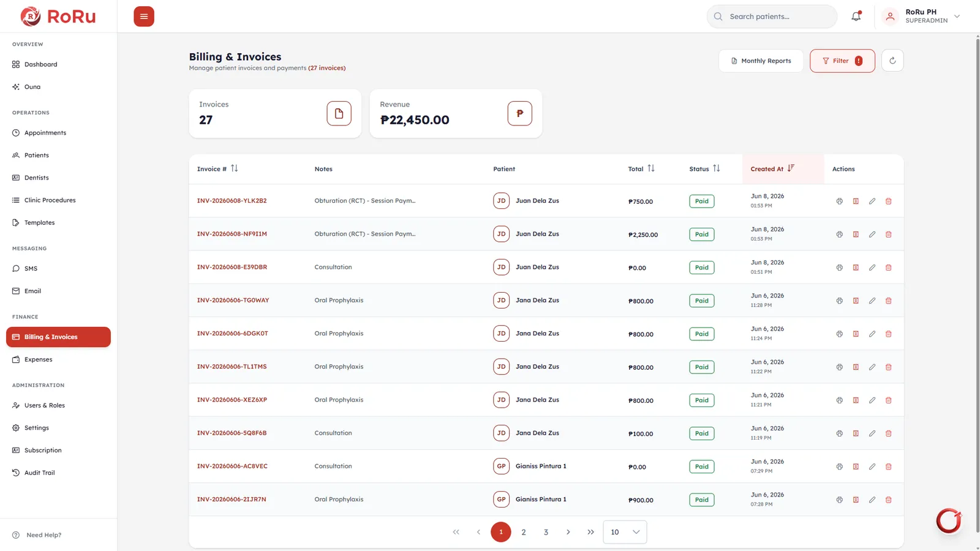Viewport: 980px width, 551px height.
Task: Edit invoice INV-20260608-E39DBR with pencil icon
Action: click(872, 268)
